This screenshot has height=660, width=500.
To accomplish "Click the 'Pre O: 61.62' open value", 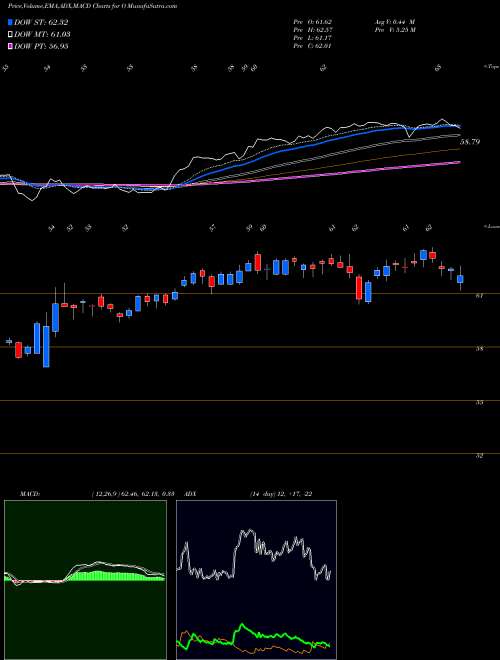I will pyautogui.click(x=313, y=22).
